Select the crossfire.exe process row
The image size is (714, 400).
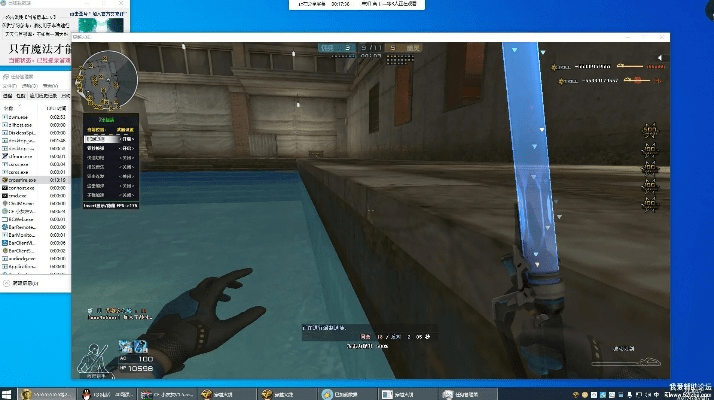coord(35,181)
